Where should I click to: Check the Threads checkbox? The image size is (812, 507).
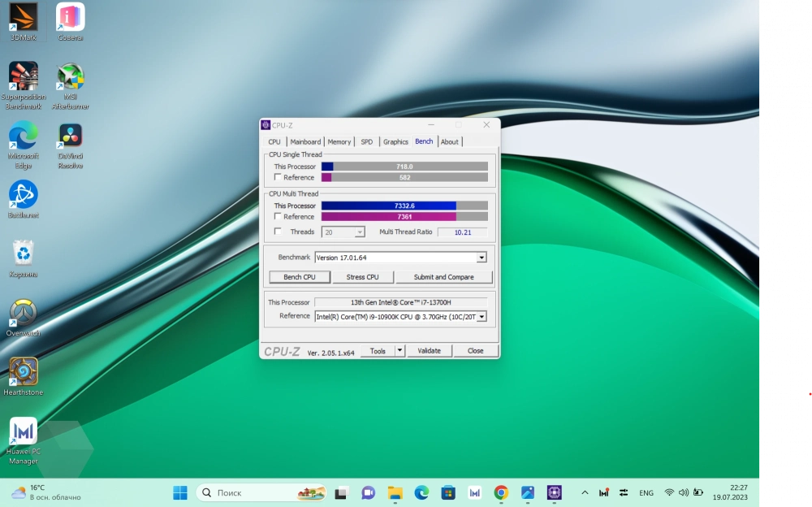pyautogui.click(x=279, y=232)
